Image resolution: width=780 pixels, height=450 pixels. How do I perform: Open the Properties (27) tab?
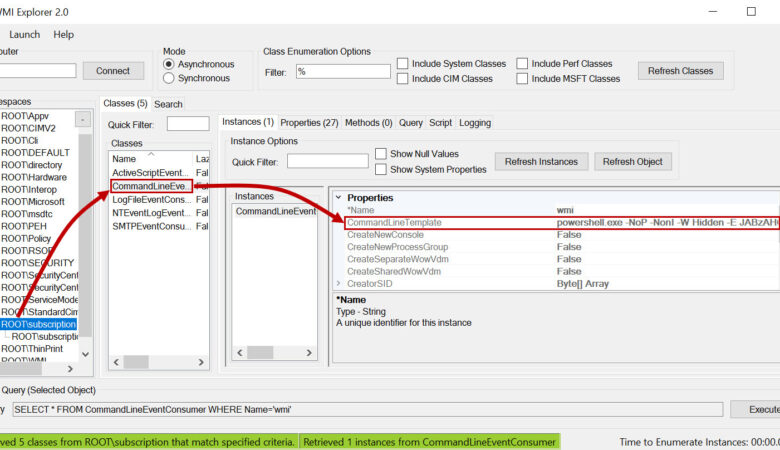tap(309, 123)
